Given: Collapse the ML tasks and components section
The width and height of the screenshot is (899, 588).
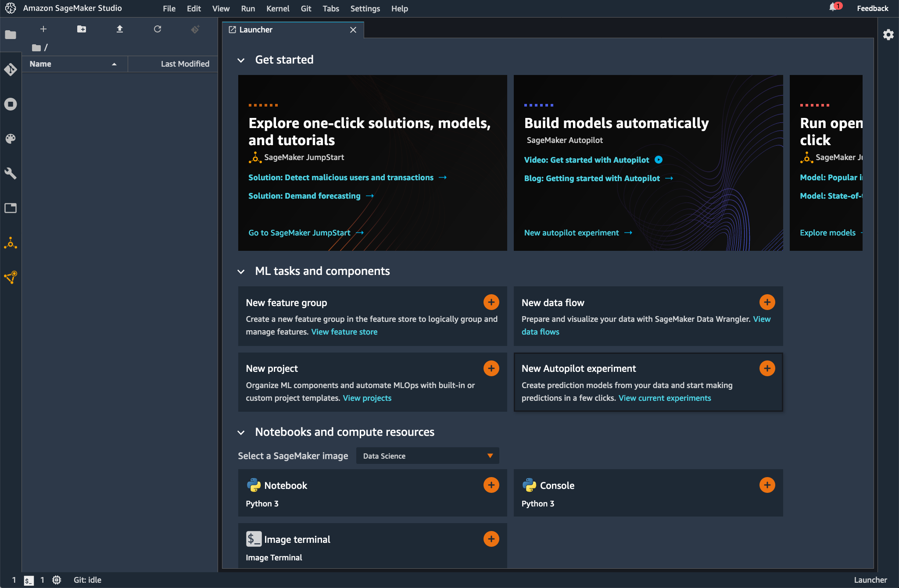Looking at the screenshot, I should coord(241,271).
